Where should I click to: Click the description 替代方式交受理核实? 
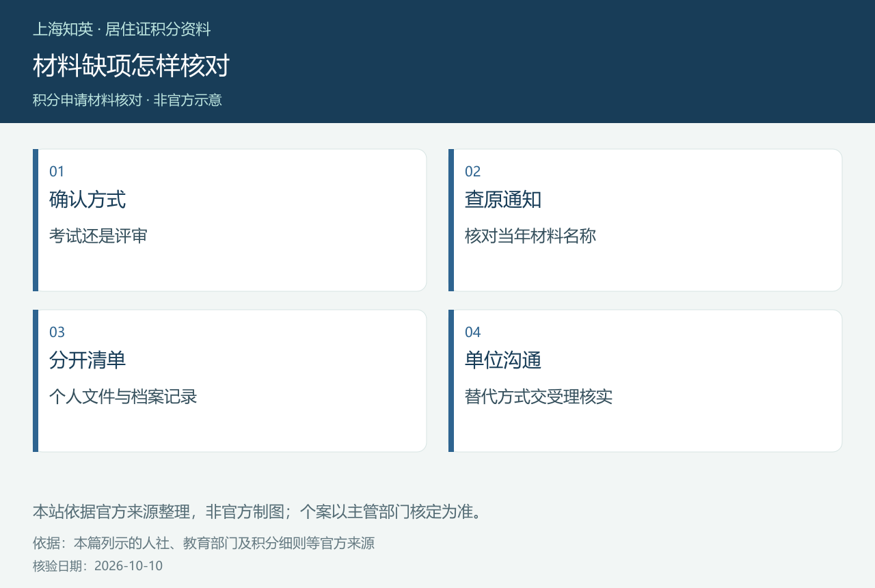[x=539, y=397]
